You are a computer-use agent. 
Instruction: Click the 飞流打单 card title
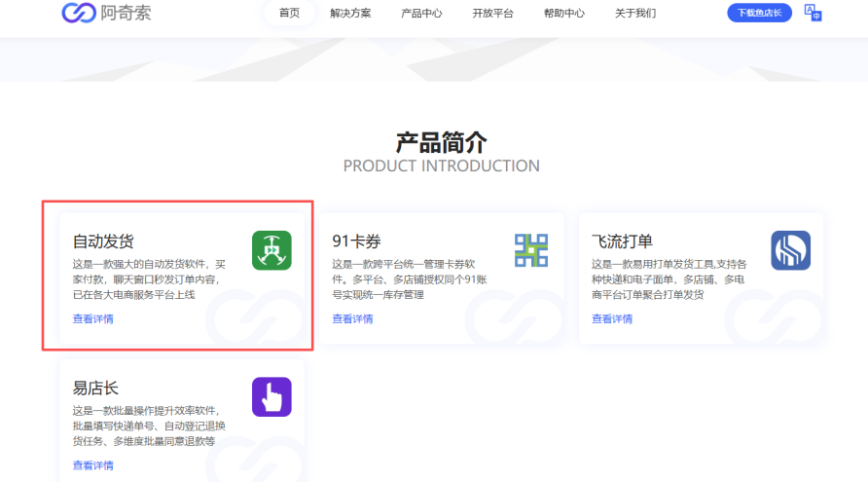[x=622, y=241]
